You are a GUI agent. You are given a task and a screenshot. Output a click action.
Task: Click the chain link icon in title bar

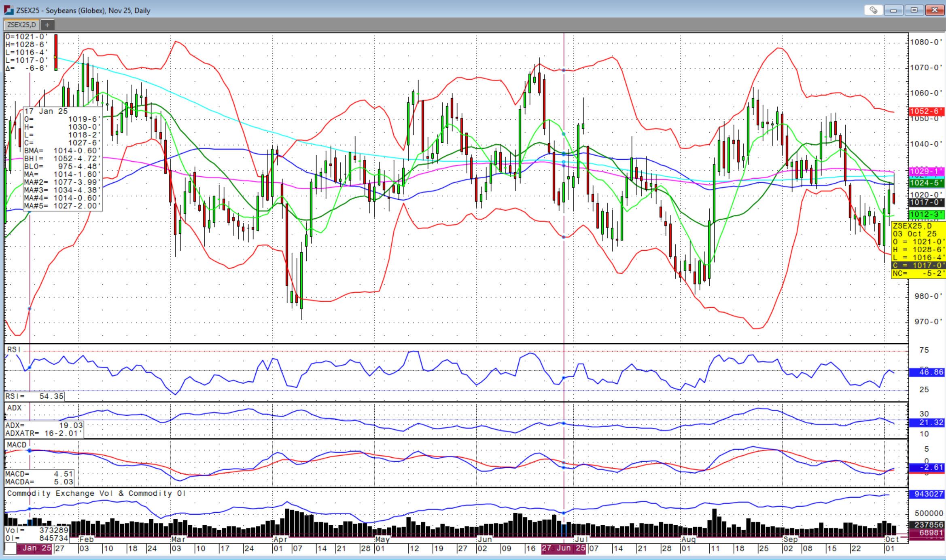point(873,10)
